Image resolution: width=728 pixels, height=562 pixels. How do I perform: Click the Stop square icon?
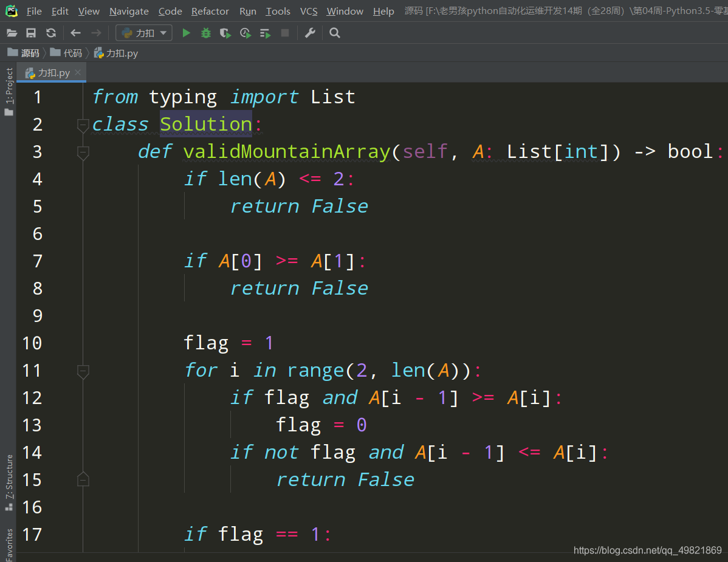coord(285,33)
